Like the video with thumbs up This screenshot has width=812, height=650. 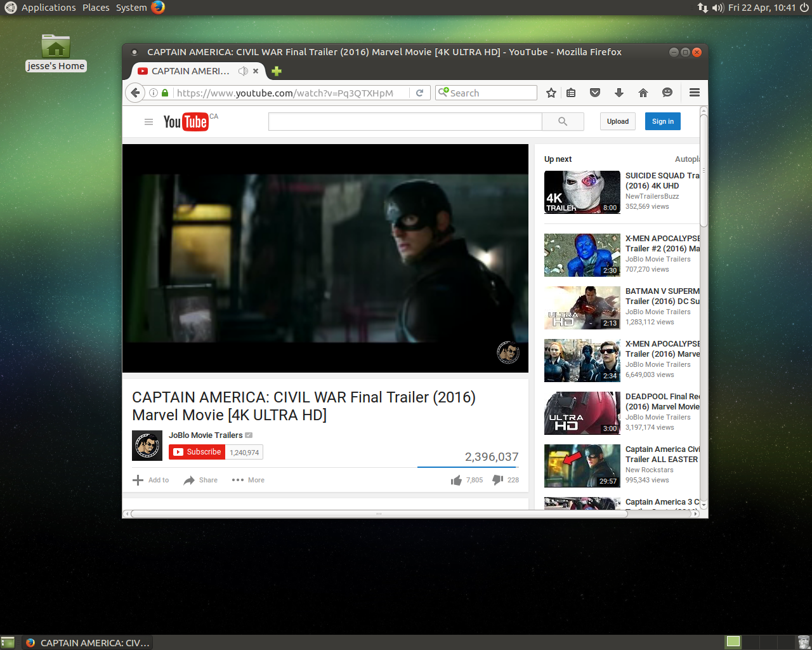pyautogui.click(x=456, y=480)
